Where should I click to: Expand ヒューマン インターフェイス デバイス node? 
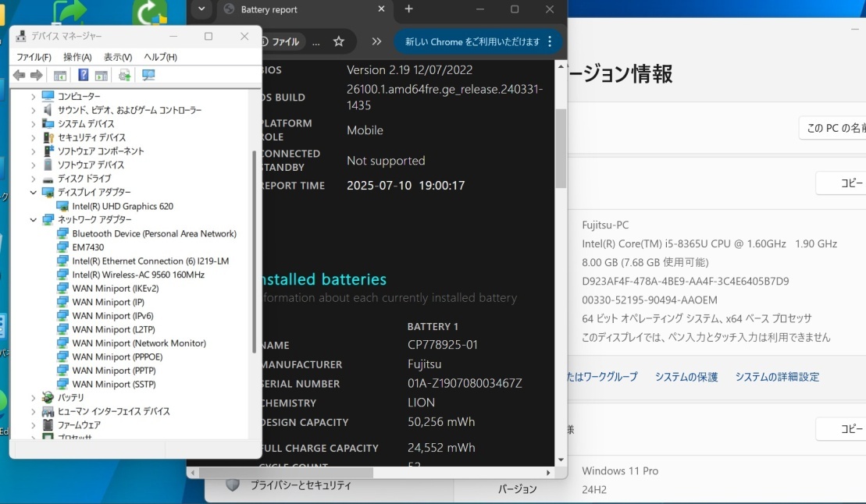[33, 411]
